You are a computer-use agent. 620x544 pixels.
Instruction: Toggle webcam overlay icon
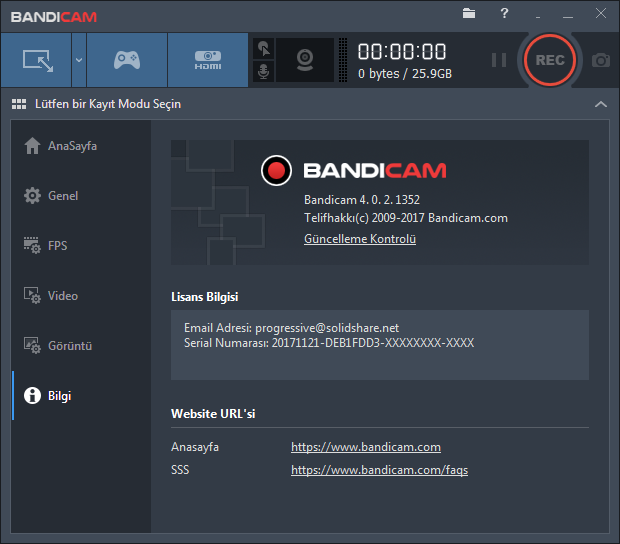coord(305,60)
